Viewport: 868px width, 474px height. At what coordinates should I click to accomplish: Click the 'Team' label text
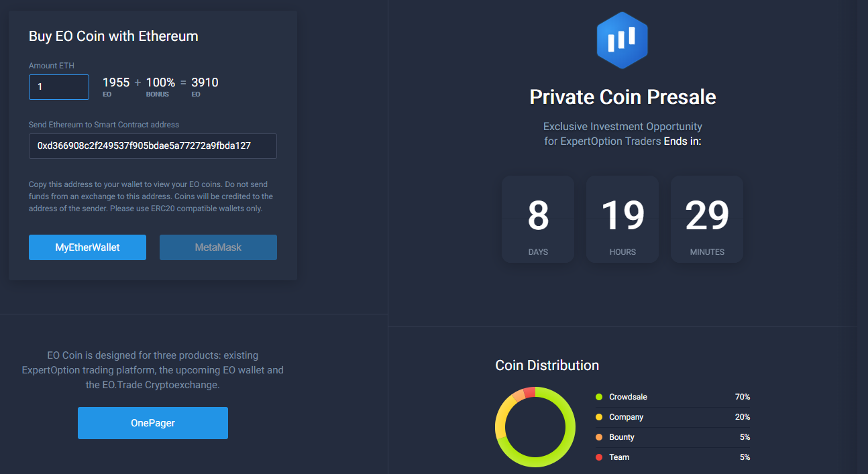click(x=619, y=457)
